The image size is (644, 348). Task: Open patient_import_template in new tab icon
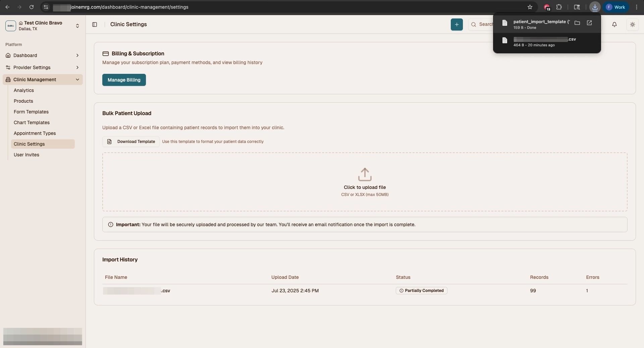[x=589, y=23]
